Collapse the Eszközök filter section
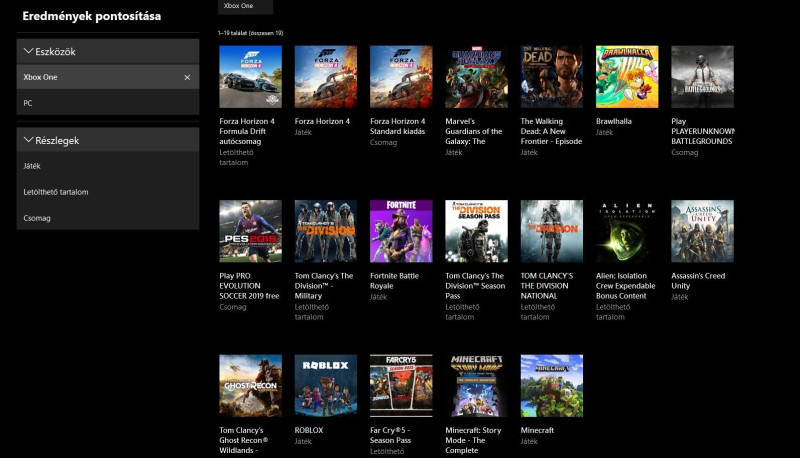 point(108,52)
